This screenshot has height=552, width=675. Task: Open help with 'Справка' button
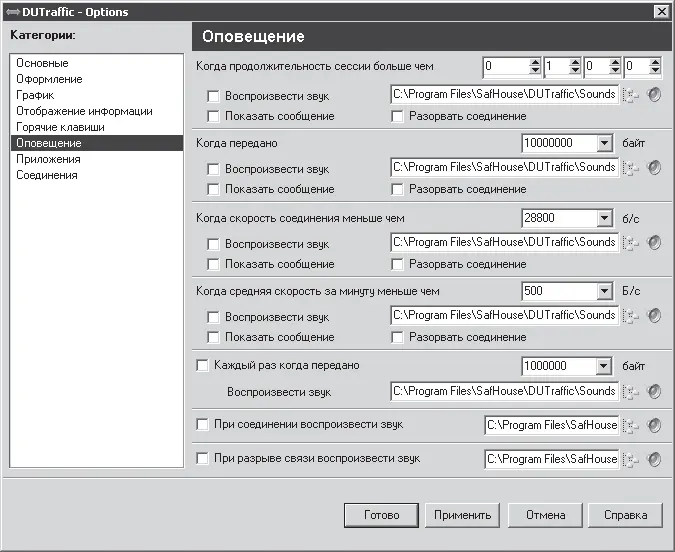click(x=625, y=515)
